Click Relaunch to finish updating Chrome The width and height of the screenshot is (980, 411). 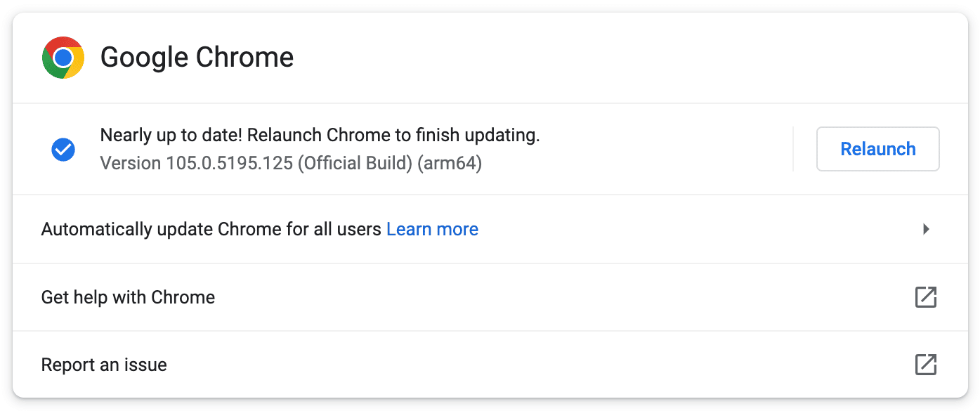tap(877, 149)
